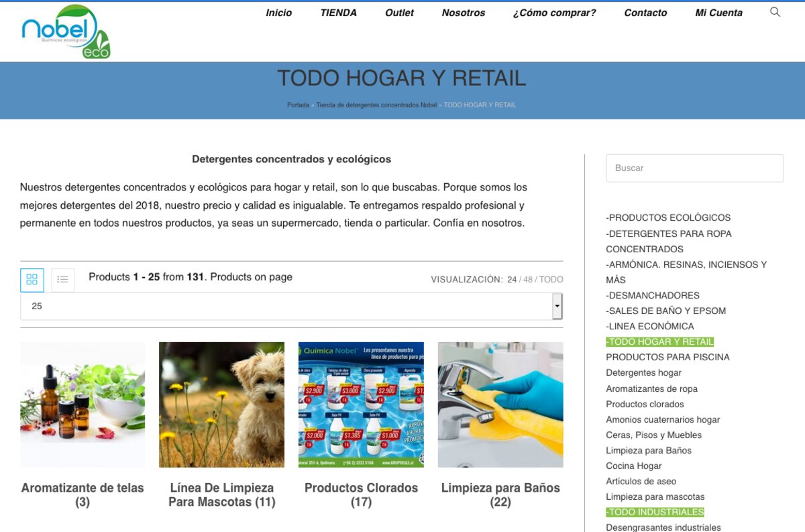805x532 pixels.
Task: Open Productos clorados sidebar subcategory
Action: (645, 404)
